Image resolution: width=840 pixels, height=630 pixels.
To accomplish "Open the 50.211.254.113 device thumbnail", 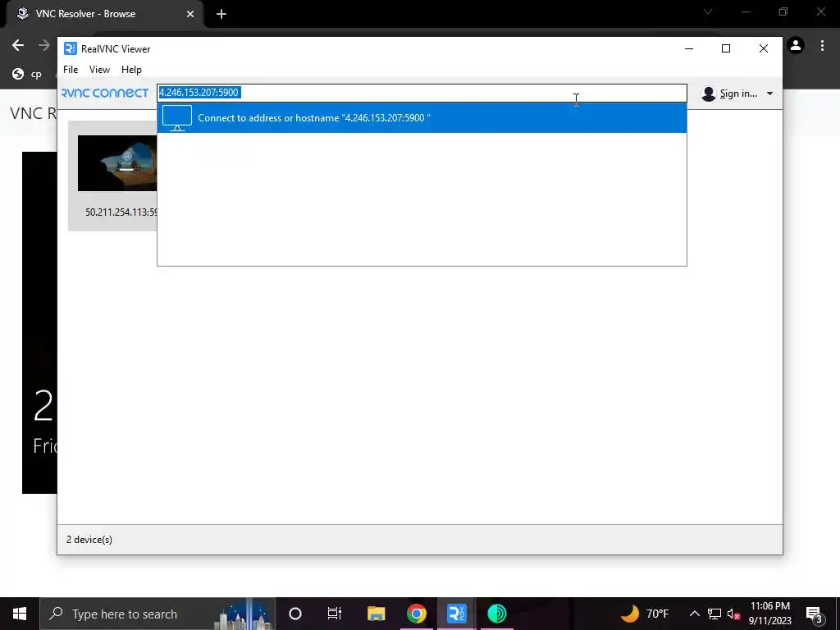I will click(117, 163).
